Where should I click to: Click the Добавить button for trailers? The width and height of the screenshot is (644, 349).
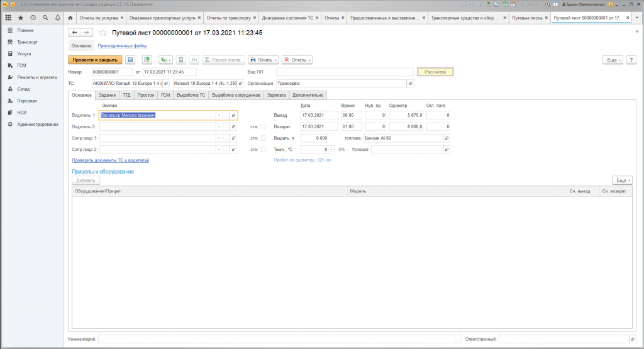click(x=86, y=180)
